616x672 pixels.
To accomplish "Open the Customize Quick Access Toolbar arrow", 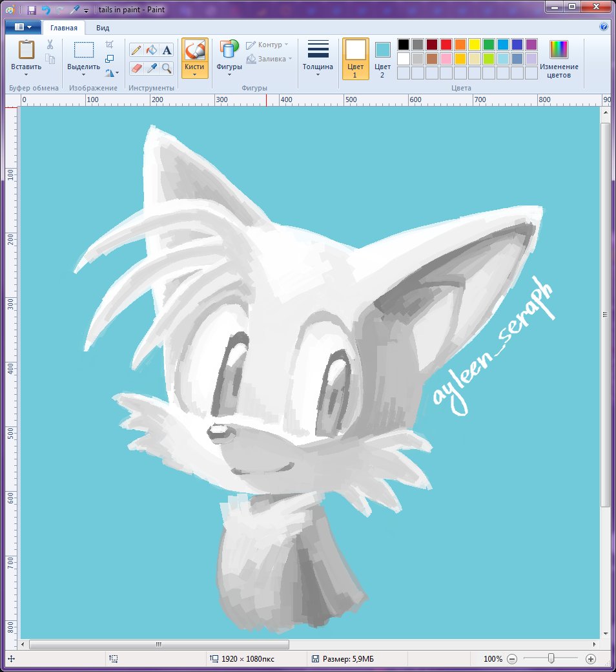I will pos(86,10).
